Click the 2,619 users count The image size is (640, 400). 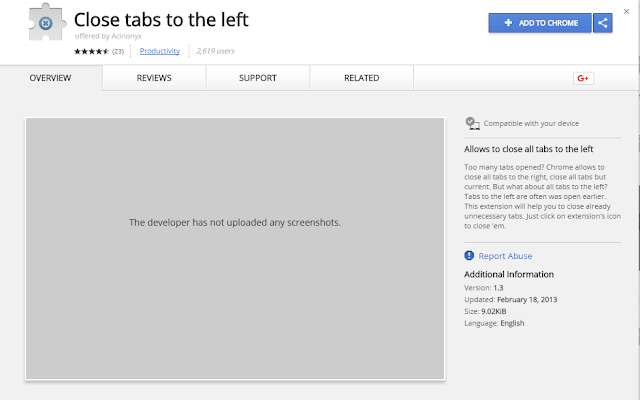coord(215,51)
